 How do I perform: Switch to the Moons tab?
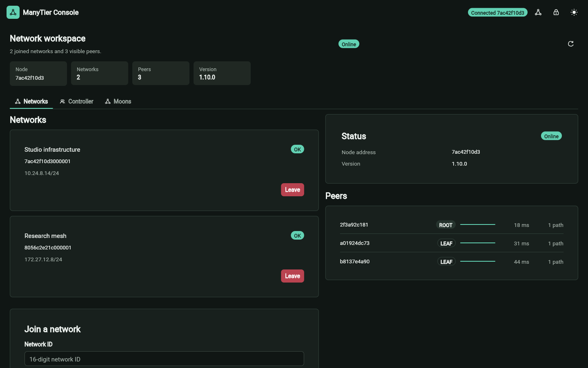(x=118, y=101)
